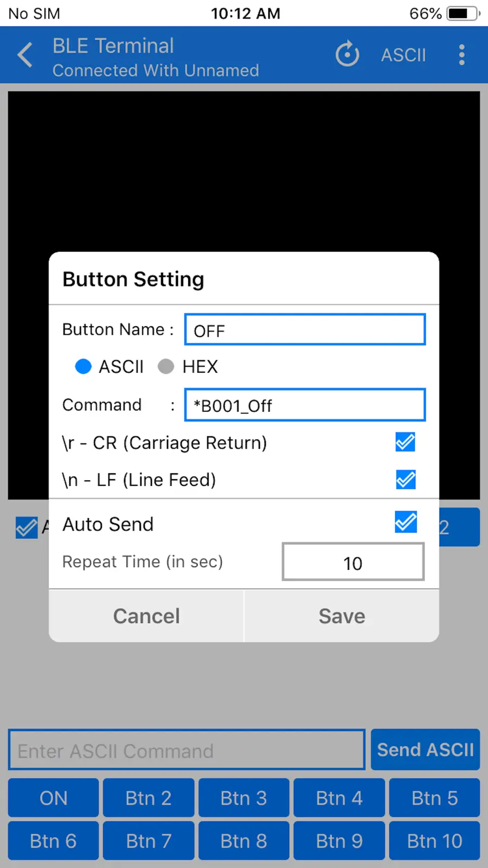The image size is (488, 868).
Task: Select the HEX radio button
Action: point(166,367)
